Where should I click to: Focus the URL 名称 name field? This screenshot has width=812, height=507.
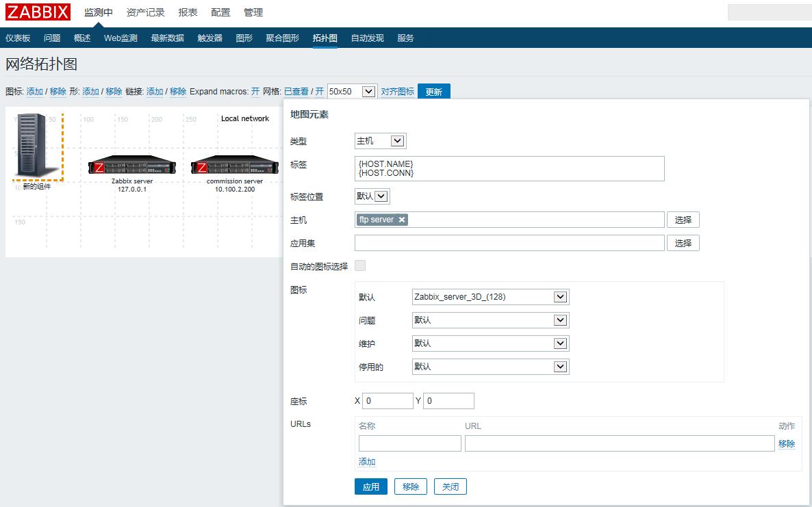[410, 443]
